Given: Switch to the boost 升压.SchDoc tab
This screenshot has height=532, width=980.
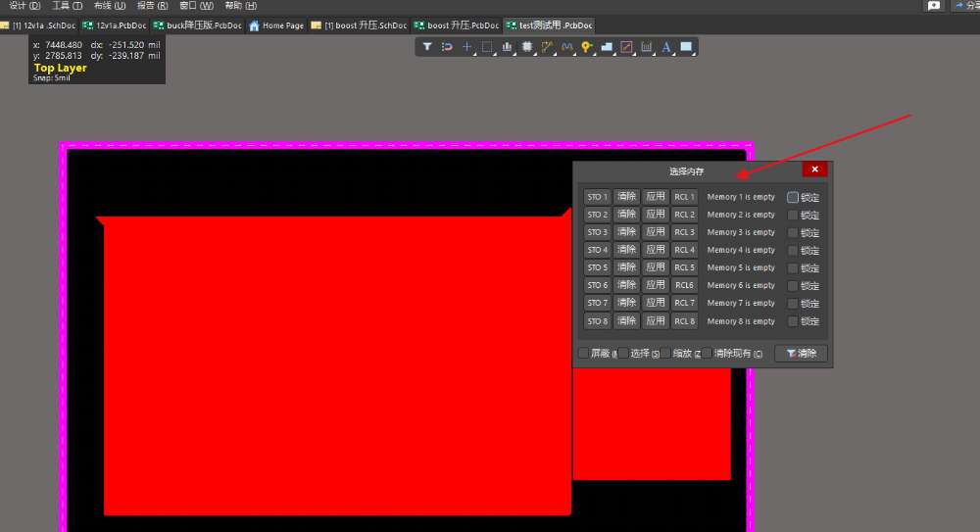Looking at the screenshot, I should [359, 25].
